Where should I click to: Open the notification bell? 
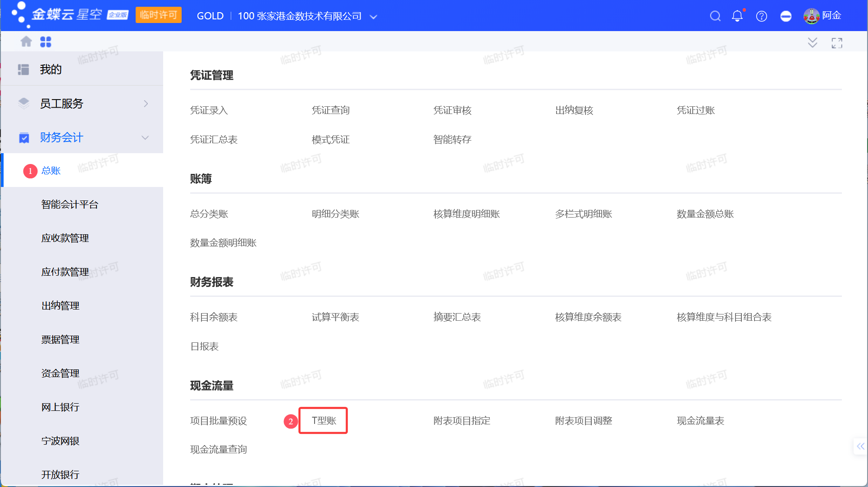737,16
